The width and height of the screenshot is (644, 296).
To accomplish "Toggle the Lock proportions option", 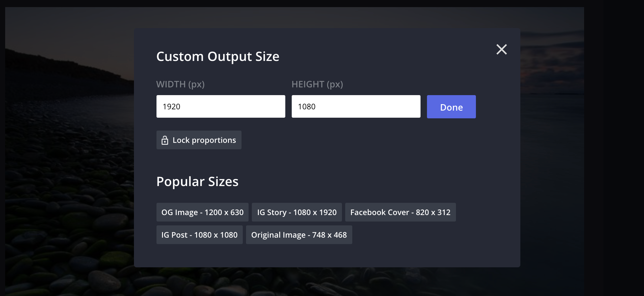I will 199,140.
